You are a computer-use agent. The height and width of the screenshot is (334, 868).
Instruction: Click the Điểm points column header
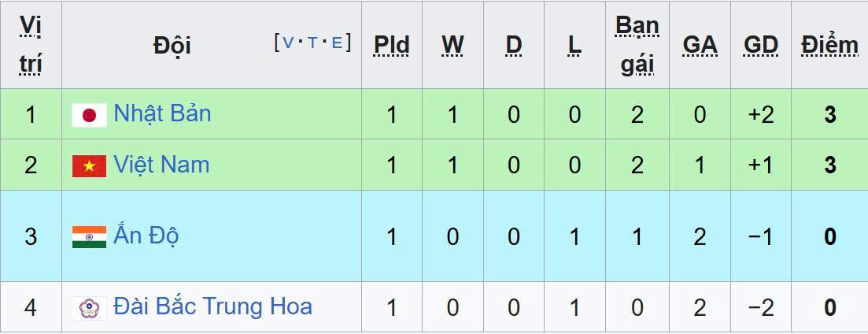click(829, 46)
